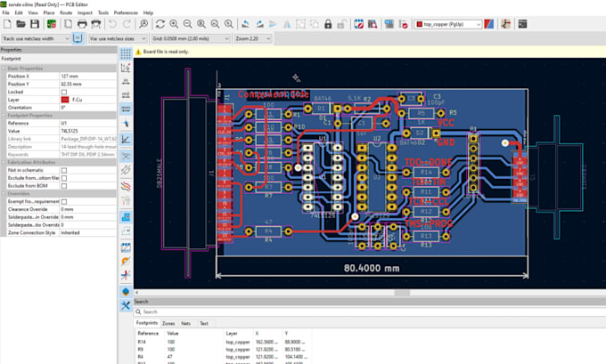Open the footprint library browser icon
The image size is (606, 364).
(373, 24)
